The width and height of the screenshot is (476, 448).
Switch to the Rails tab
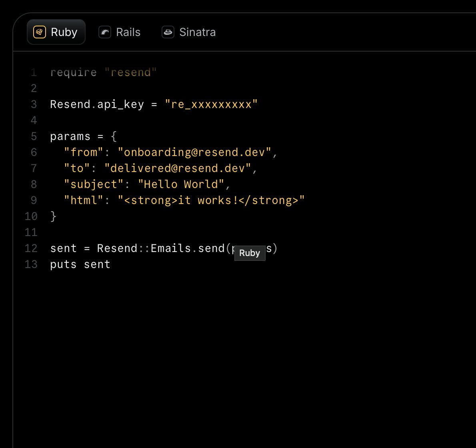pyautogui.click(x=120, y=32)
